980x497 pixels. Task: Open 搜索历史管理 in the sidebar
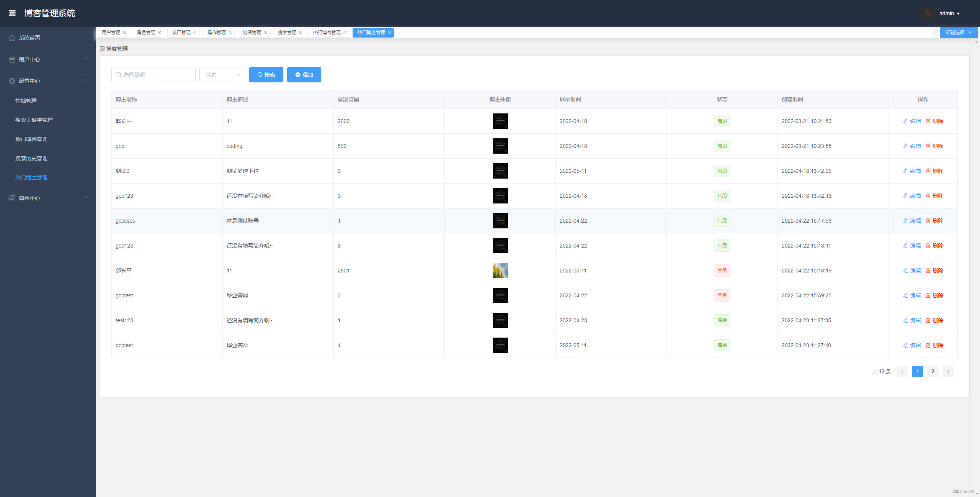(31, 158)
